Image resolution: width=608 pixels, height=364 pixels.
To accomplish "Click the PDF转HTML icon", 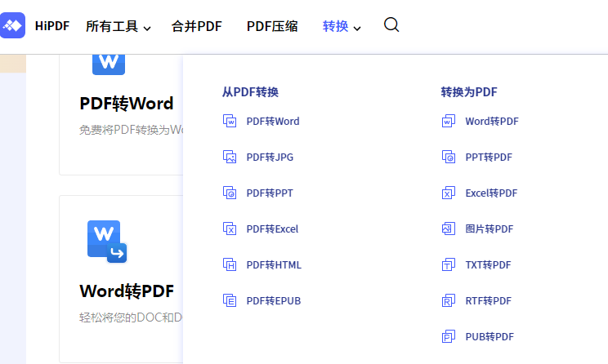I will pyautogui.click(x=230, y=265).
